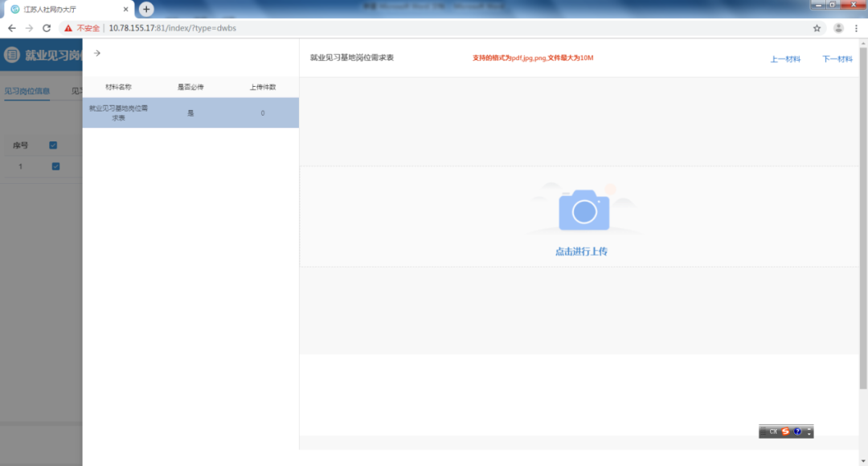This screenshot has width=868, height=466.
Task: Click the Sogou input method S icon
Action: 785,431
